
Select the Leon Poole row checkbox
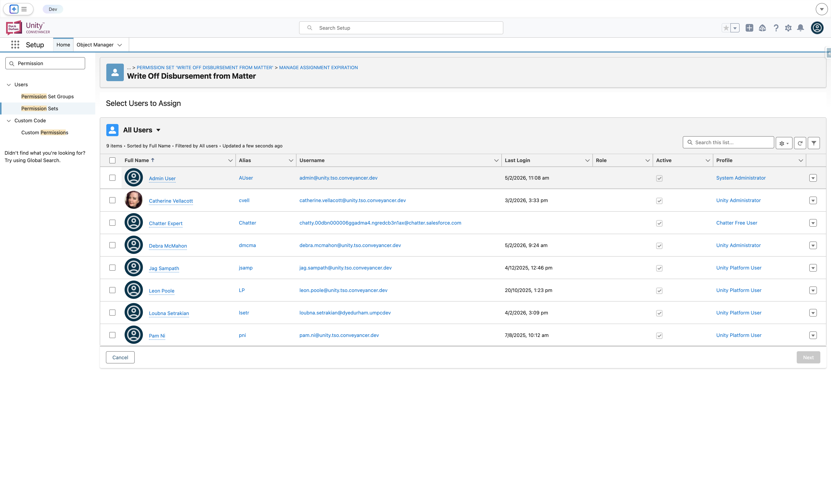[112, 290]
